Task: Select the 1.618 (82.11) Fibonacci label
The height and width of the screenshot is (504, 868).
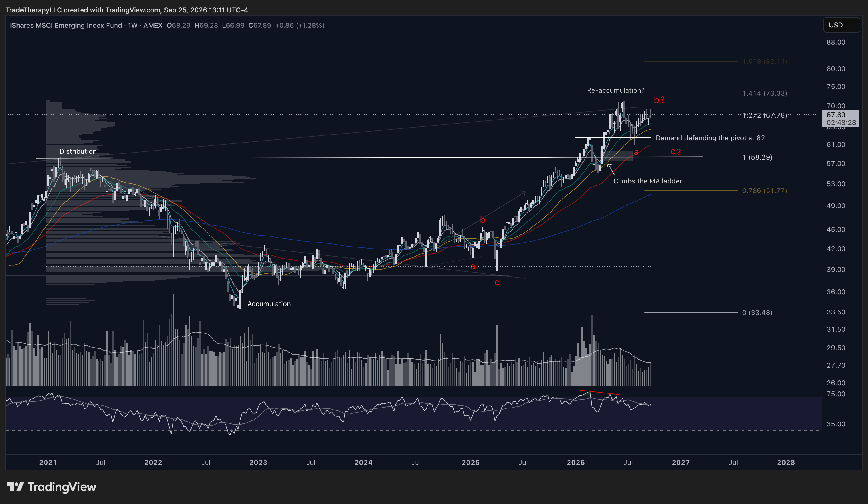Action: [x=764, y=62]
